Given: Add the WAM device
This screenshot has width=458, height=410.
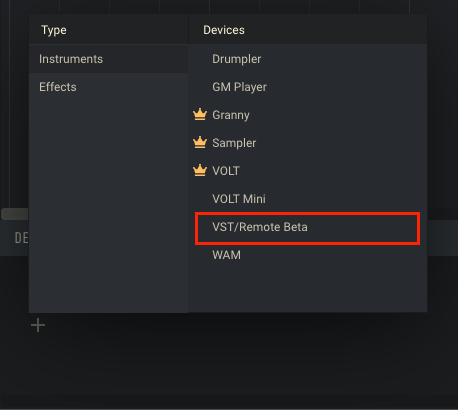Looking at the screenshot, I should coord(308,255).
